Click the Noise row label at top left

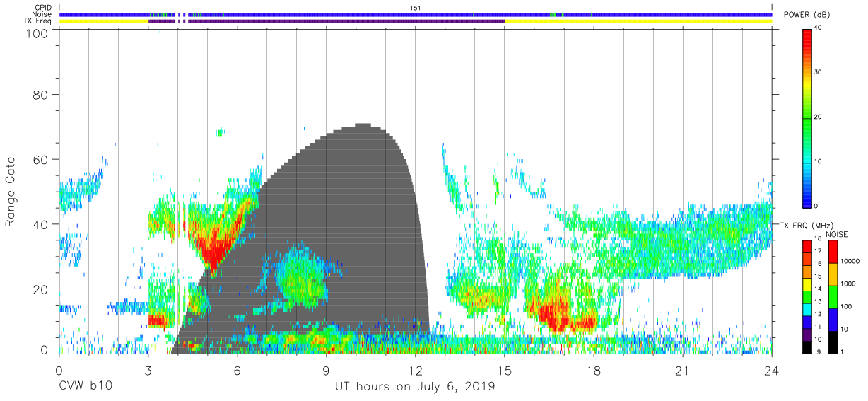click(42, 14)
